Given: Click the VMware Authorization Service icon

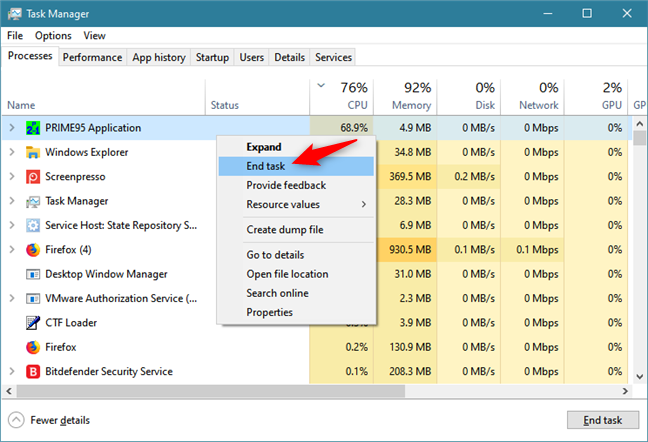Looking at the screenshot, I should tap(33, 299).
